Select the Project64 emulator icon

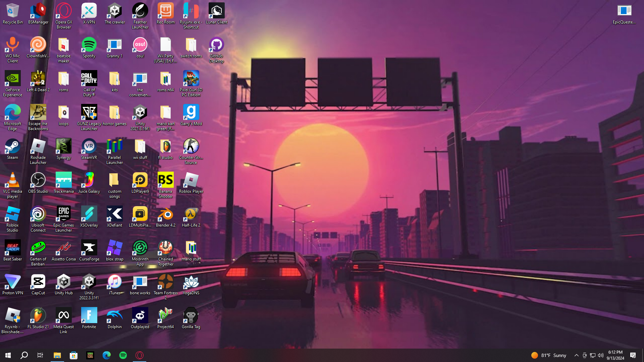[x=166, y=318]
